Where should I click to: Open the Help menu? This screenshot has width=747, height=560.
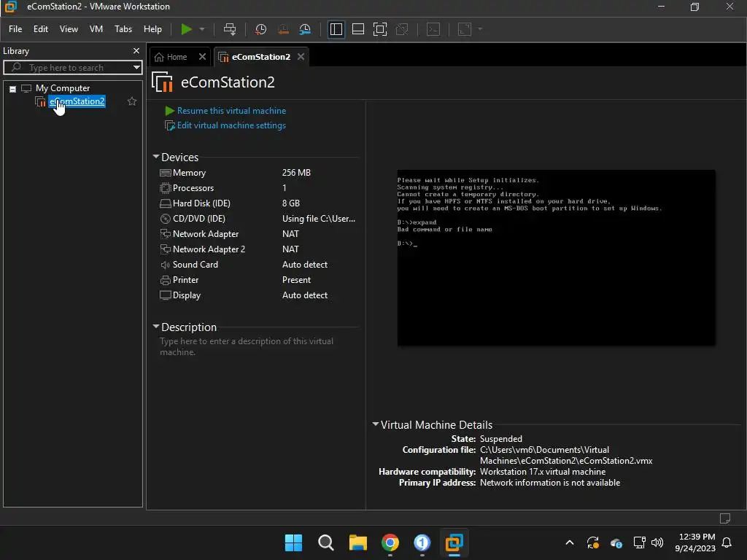click(152, 29)
